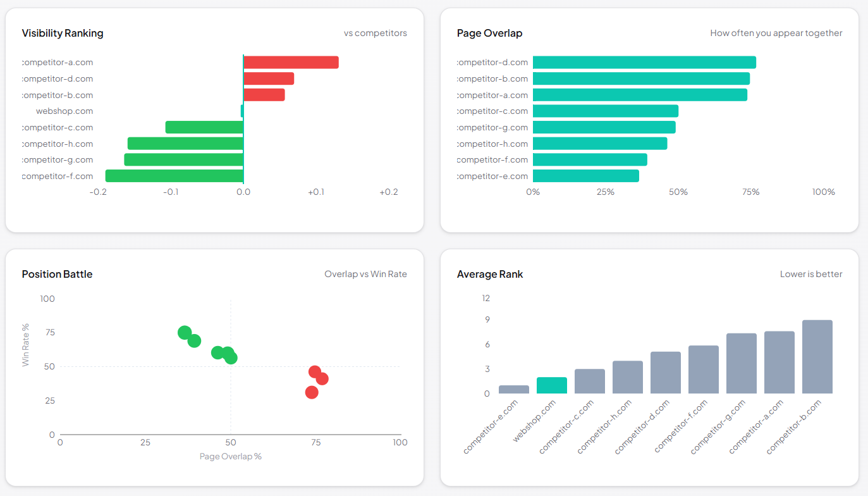The height and width of the screenshot is (496, 868).
Task: Click the webshop.com label in Visibility Ranking
Action: coord(65,111)
